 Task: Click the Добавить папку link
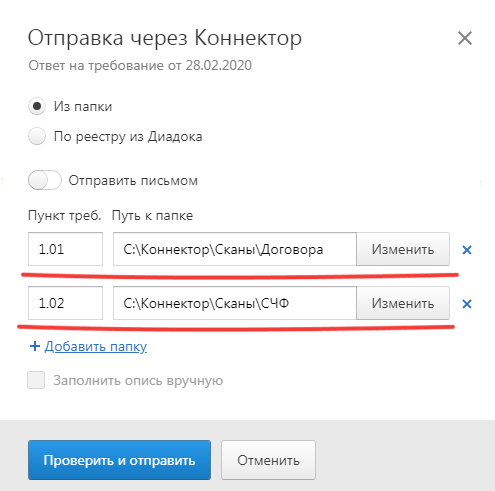pyautogui.click(x=96, y=347)
